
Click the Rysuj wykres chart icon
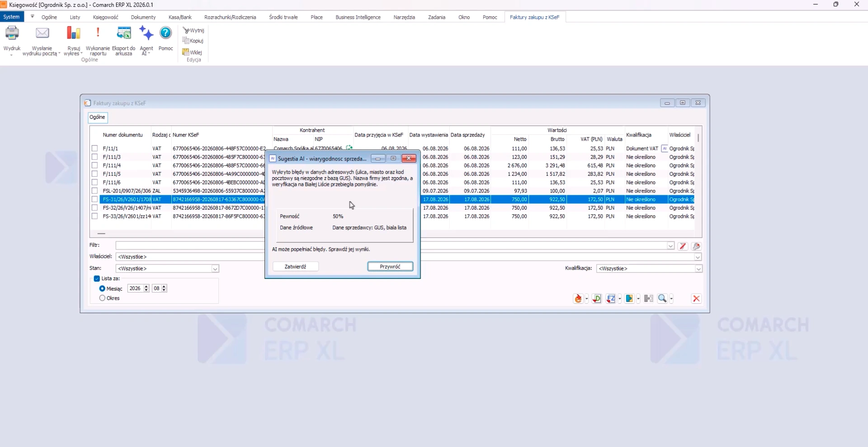[73, 33]
